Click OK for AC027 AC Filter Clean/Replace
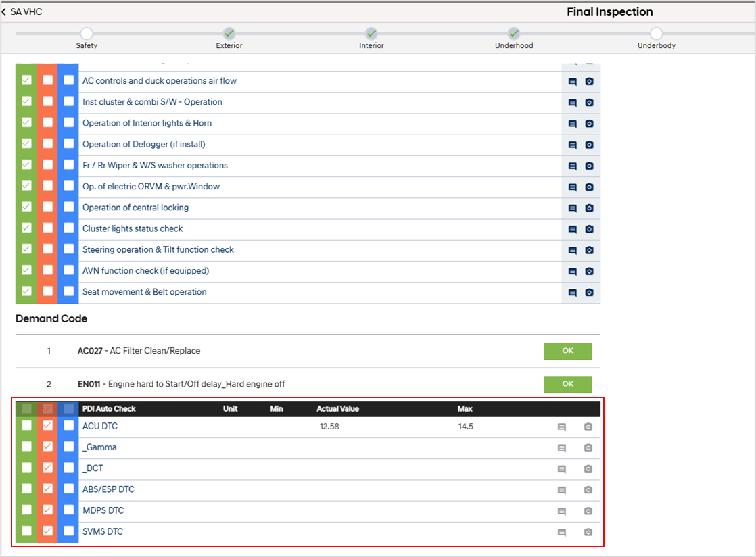Screen dimensions: 756x557 pos(568,352)
